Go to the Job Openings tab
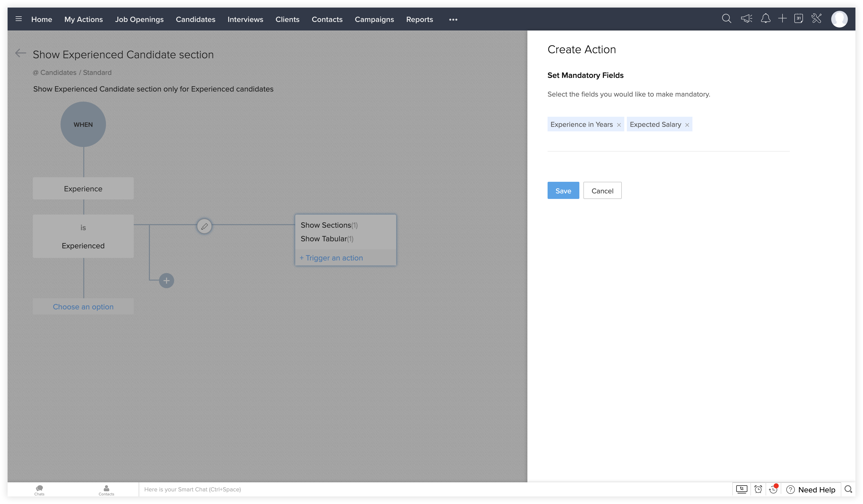 point(139,19)
